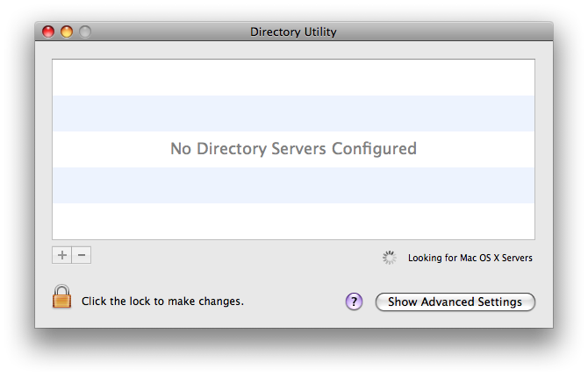Click the "No Directory Servers Configured" message

(293, 149)
